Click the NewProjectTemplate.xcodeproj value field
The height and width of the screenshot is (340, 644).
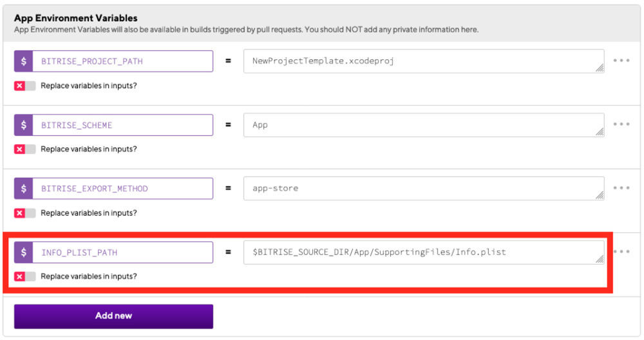[x=424, y=61]
